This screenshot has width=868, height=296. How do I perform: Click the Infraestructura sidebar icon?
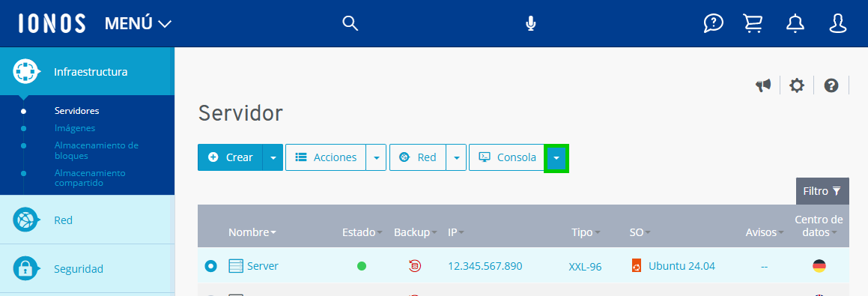(25, 71)
